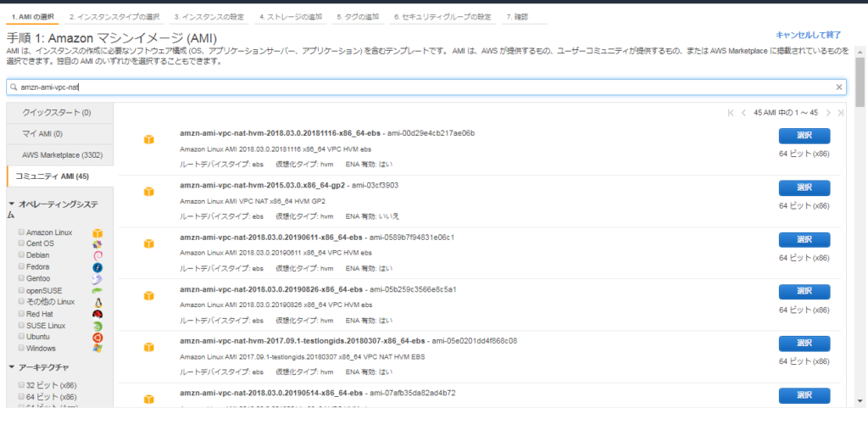The height and width of the screenshot is (425, 868).
Task: Click the scrollbar down arrow
Action: 860,400
